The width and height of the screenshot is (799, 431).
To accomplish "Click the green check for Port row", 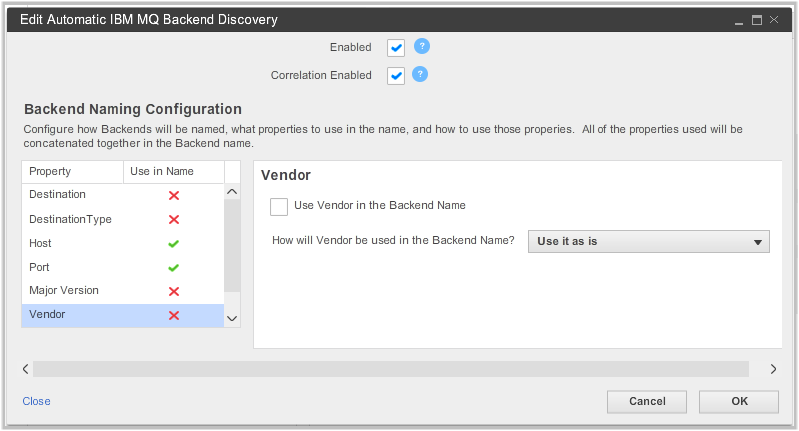I will point(174,267).
